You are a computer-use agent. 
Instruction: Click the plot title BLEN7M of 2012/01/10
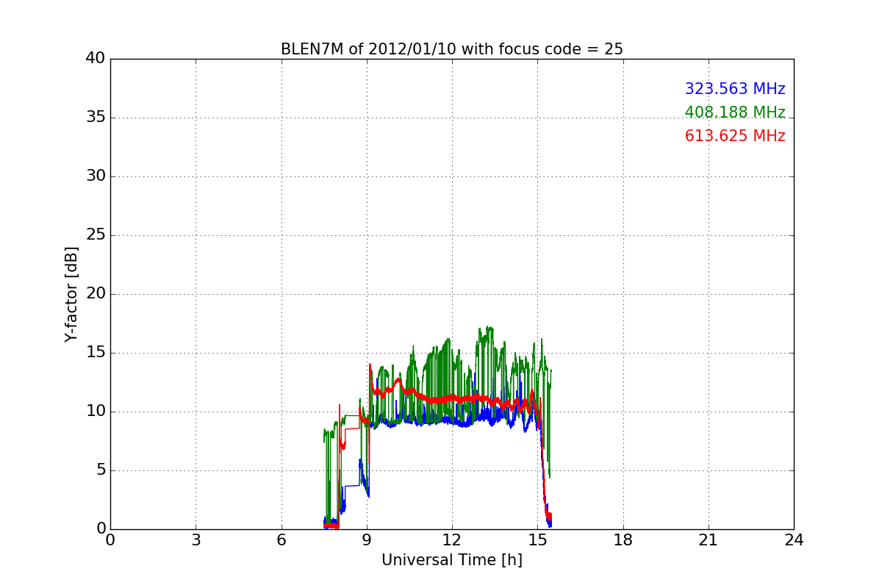point(451,49)
